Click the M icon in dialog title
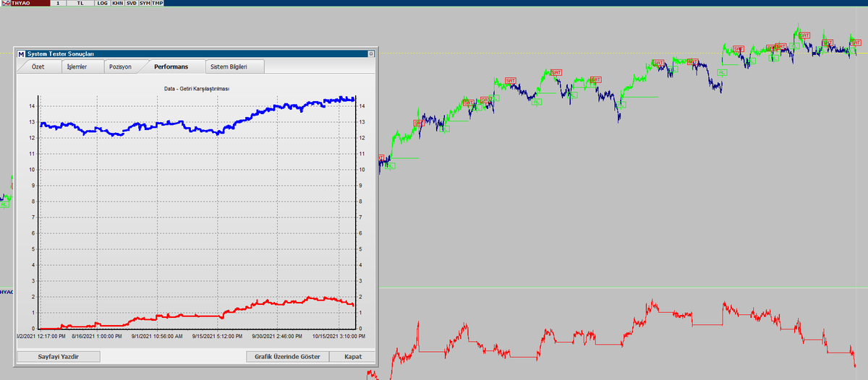868x380 pixels. coord(20,54)
